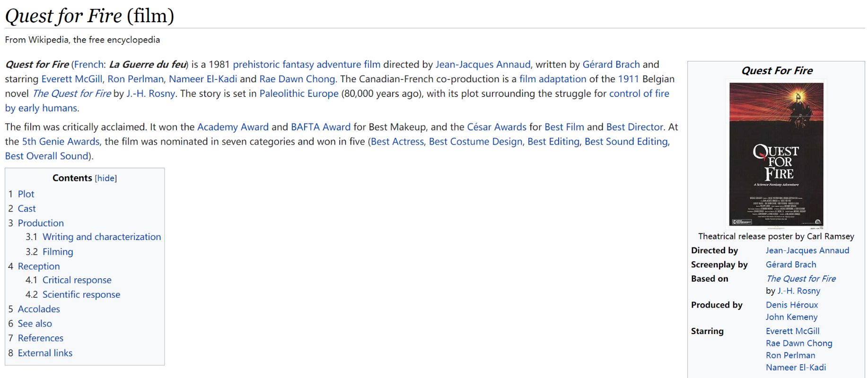Open the Quest for Fire poster thumbnail

(776, 154)
